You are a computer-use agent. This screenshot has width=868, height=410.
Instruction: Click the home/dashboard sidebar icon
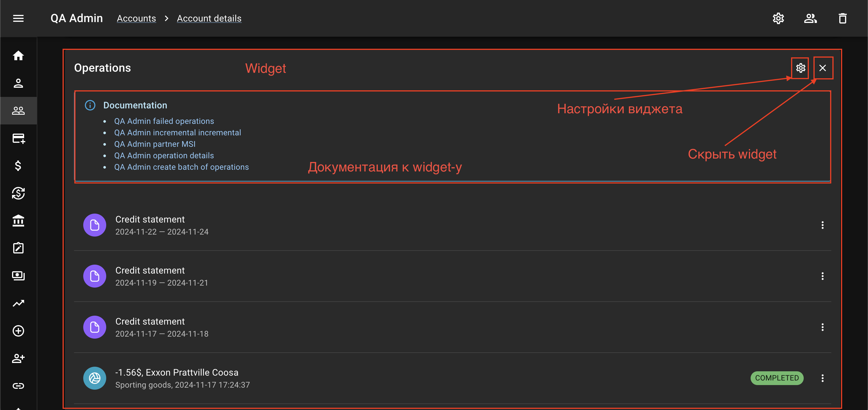coord(19,55)
